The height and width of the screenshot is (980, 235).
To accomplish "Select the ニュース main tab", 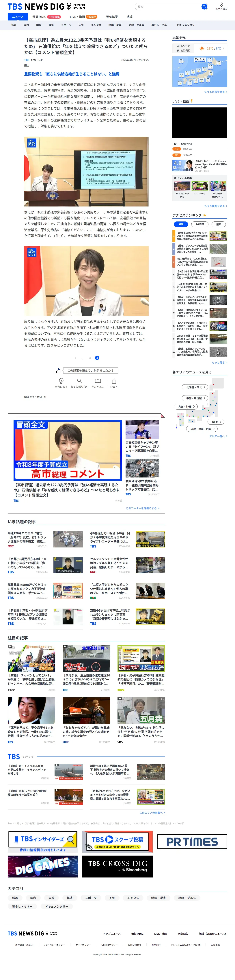I will point(18,17).
